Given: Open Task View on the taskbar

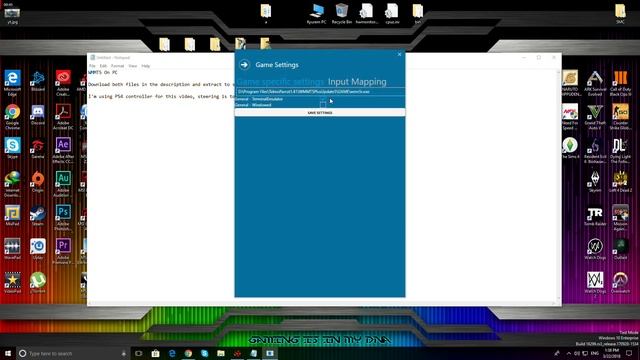Looking at the screenshot, I should 139,353.
